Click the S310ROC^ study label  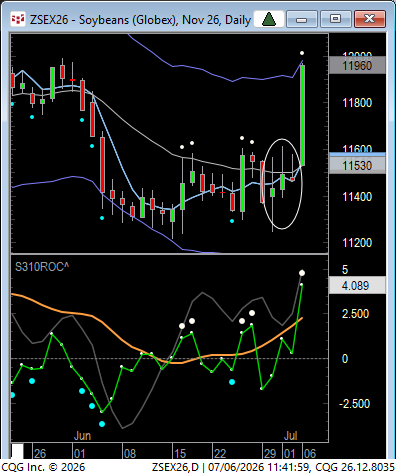point(42,267)
